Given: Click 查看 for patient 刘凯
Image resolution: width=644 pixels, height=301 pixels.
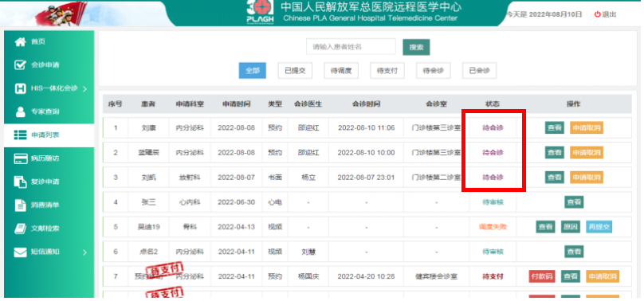Looking at the screenshot, I should tap(555, 178).
